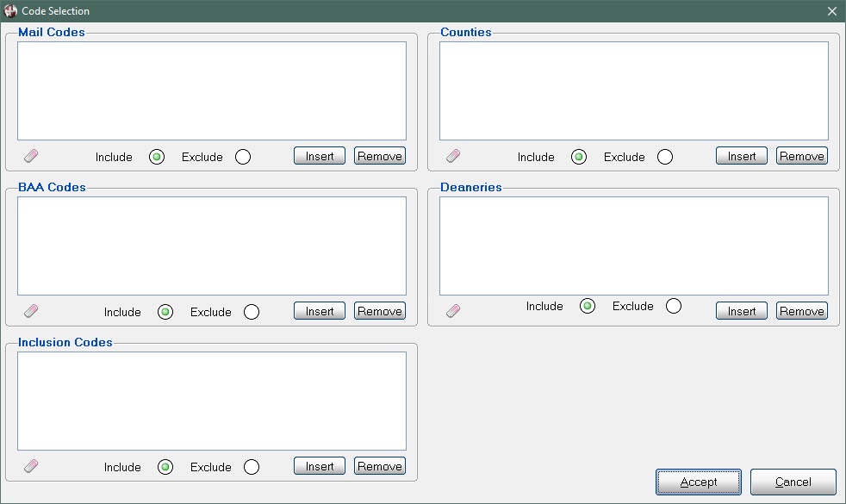
Task: Click the Code Selection app icon in title bar
Action: (10, 11)
